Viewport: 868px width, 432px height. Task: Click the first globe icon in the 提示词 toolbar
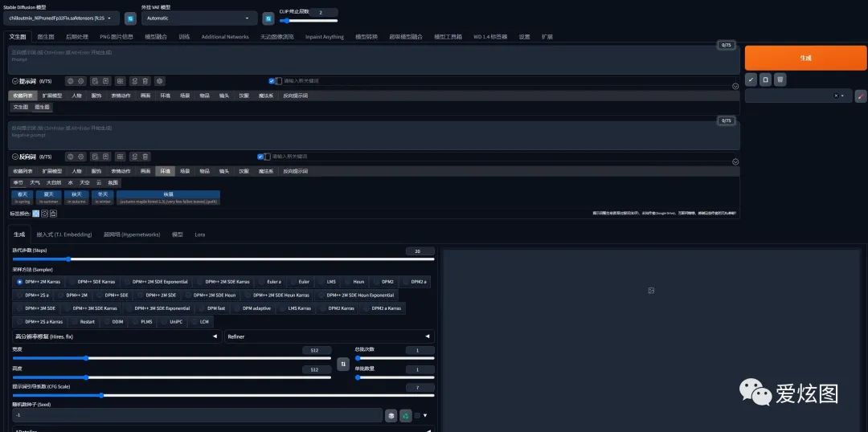coord(70,81)
